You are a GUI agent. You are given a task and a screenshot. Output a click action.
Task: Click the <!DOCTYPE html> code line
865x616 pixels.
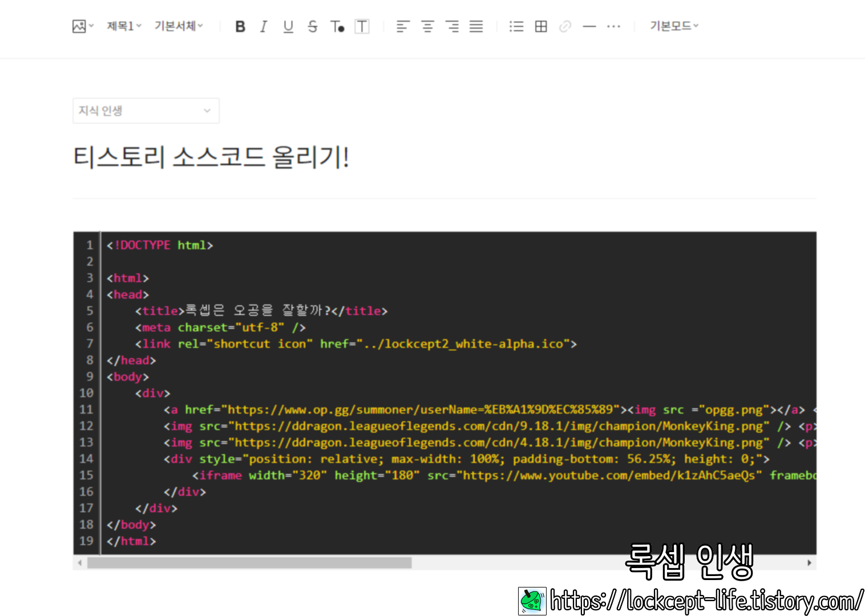tap(160, 245)
